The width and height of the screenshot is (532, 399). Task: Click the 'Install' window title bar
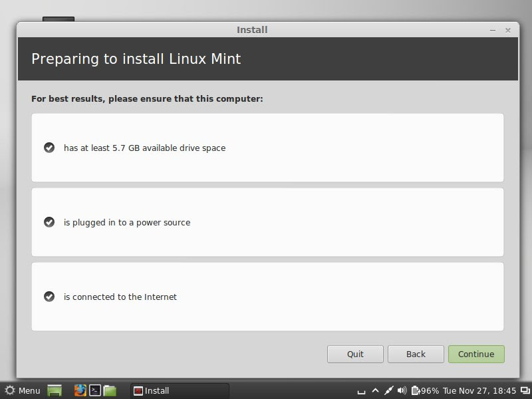pos(252,30)
